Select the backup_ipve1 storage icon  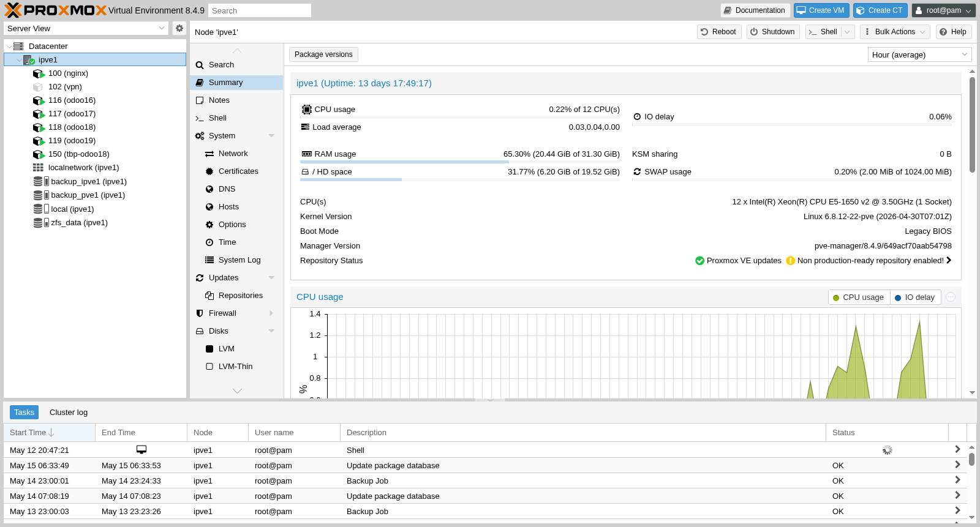[40, 182]
